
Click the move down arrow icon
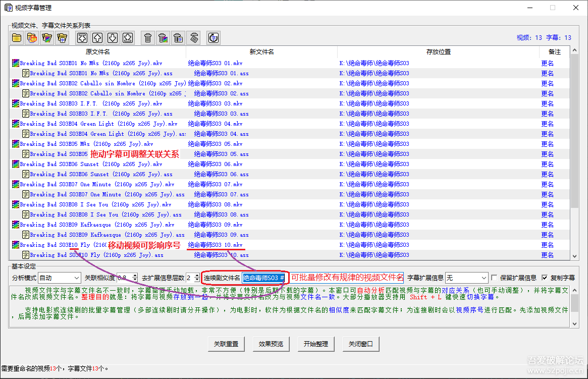(113, 37)
